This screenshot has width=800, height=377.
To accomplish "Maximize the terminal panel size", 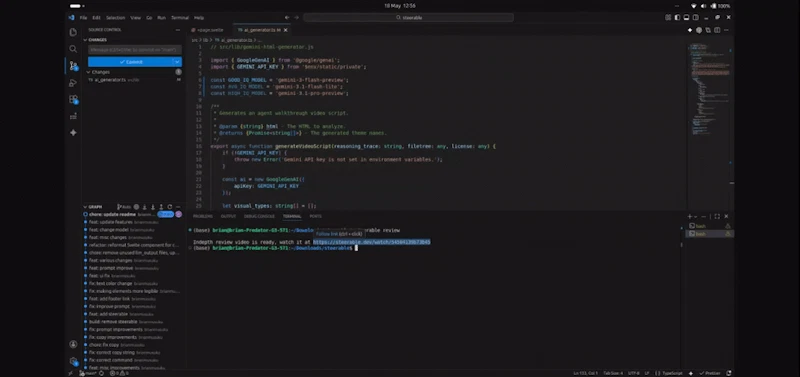I will pos(717,216).
